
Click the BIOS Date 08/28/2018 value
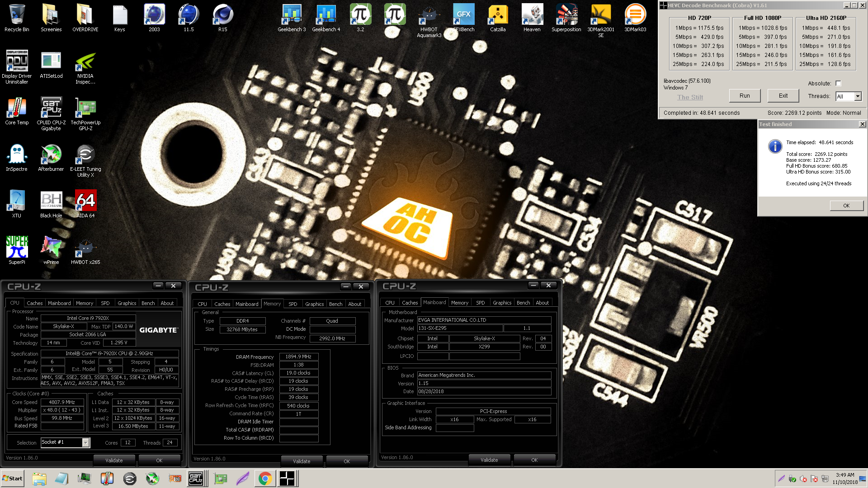(x=484, y=391)
